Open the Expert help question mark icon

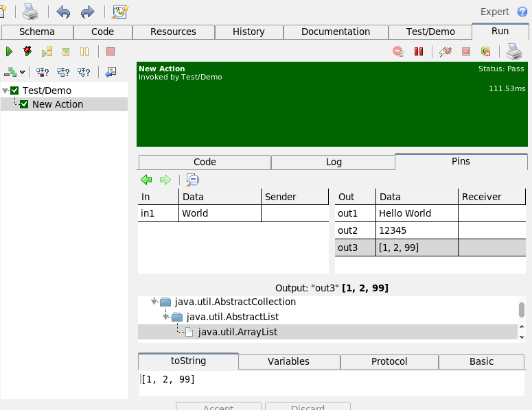(523, 12)
